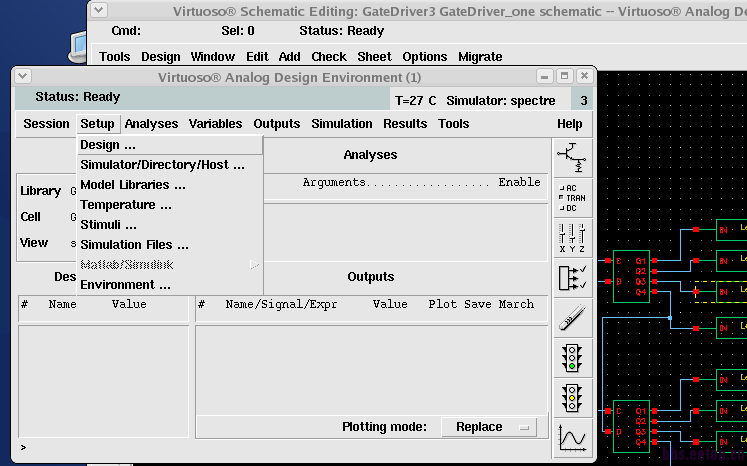Click the Plot Save March column header

coord(481,304)
